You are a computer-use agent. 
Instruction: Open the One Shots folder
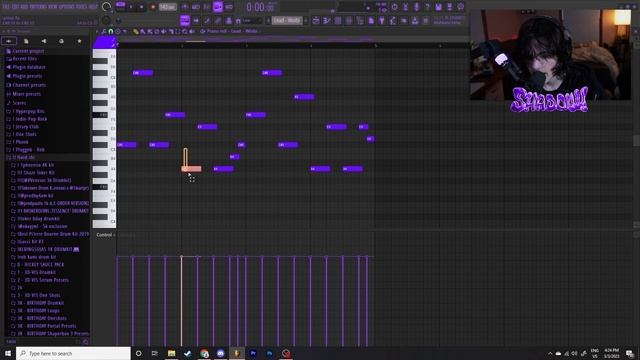[x=24, y=134]
